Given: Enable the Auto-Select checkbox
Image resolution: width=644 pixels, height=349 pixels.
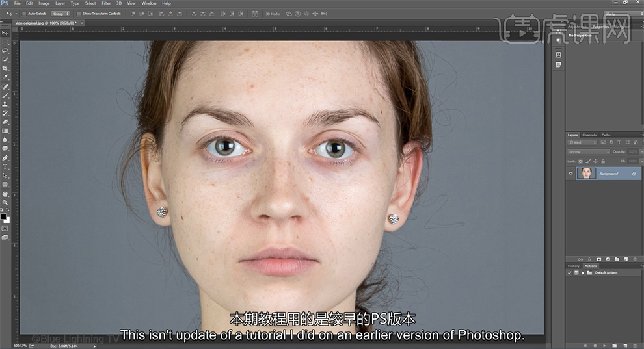Looking at the screenshot, I should 24,14.
